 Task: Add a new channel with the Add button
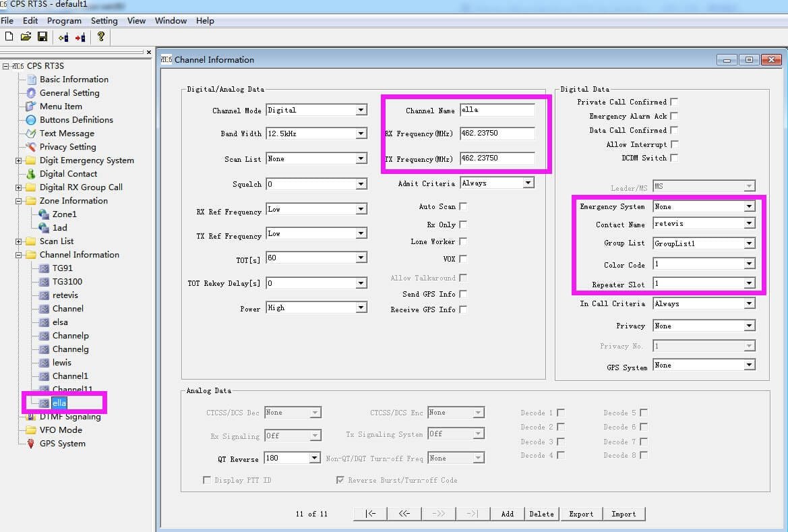point(507,513)
